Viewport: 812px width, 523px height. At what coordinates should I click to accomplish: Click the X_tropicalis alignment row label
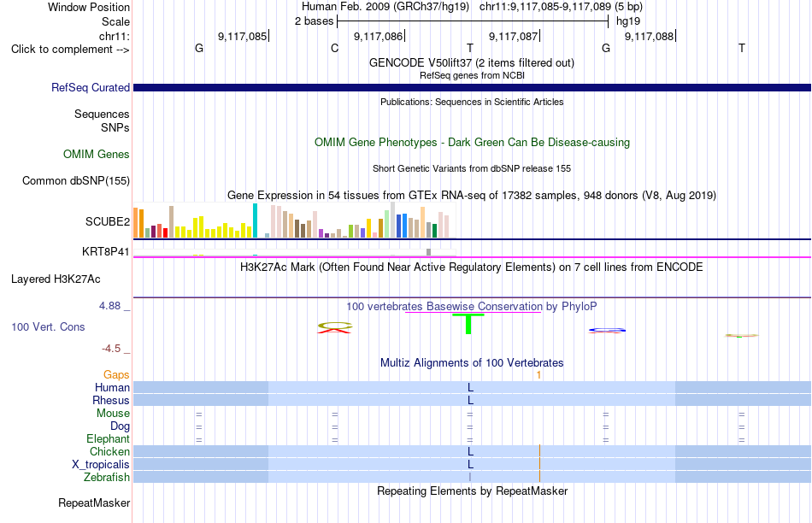[x=101, y=465]
